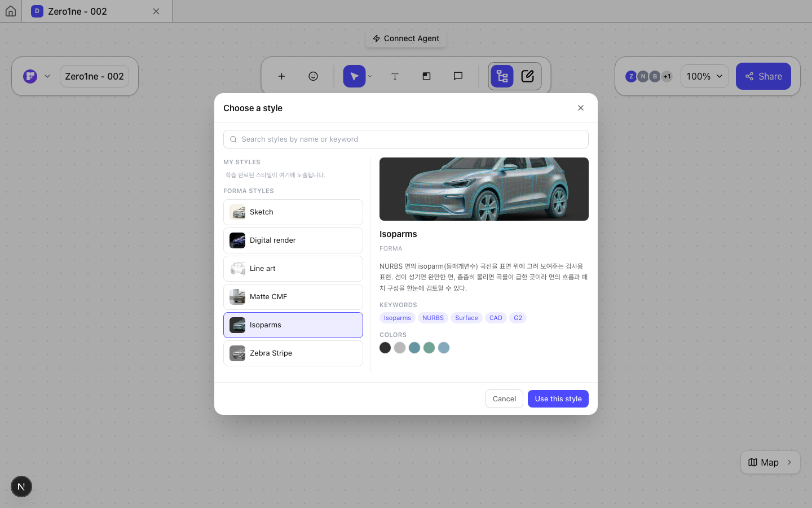This screenshot has height=508, width=812.
Task: Click the Zero1ne - 002 project name field
Action: pos(94,76)
